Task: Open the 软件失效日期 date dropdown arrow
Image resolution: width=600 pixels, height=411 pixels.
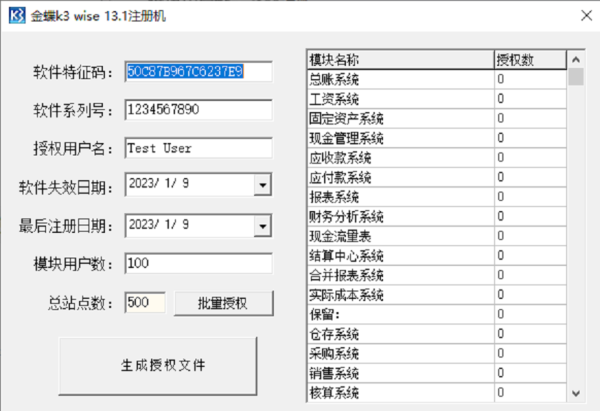Action: click(262, 185)
